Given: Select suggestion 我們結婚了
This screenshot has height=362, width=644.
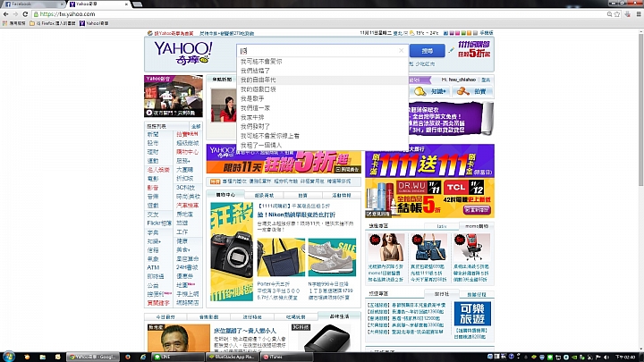Looking at the screenshot, I should pyautogui.click(x=255, y=71).
